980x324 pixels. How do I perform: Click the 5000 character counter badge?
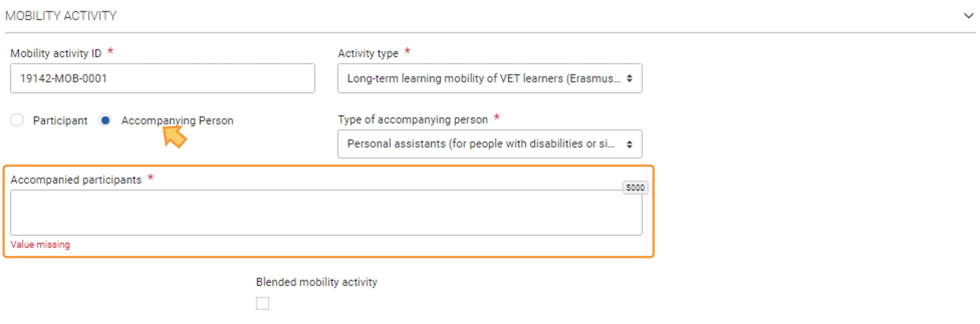pos(635,188)
